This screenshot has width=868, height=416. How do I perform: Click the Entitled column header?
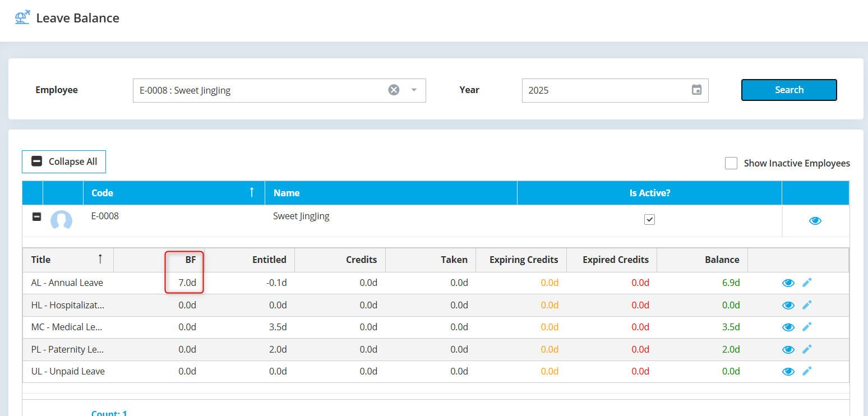point(250,260)
